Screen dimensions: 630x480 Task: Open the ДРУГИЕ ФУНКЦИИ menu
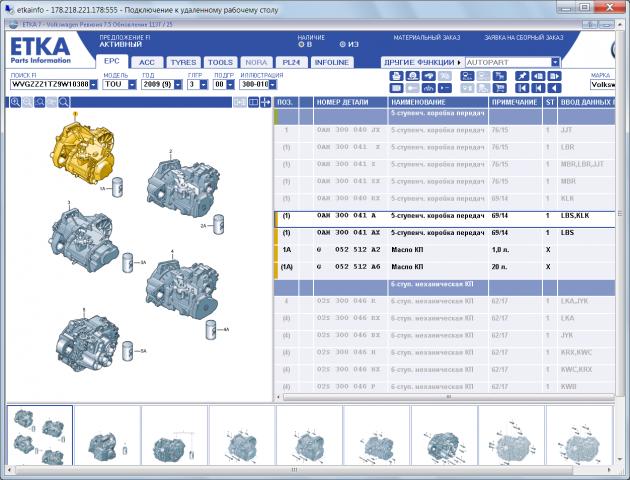(x=422, y=62)
